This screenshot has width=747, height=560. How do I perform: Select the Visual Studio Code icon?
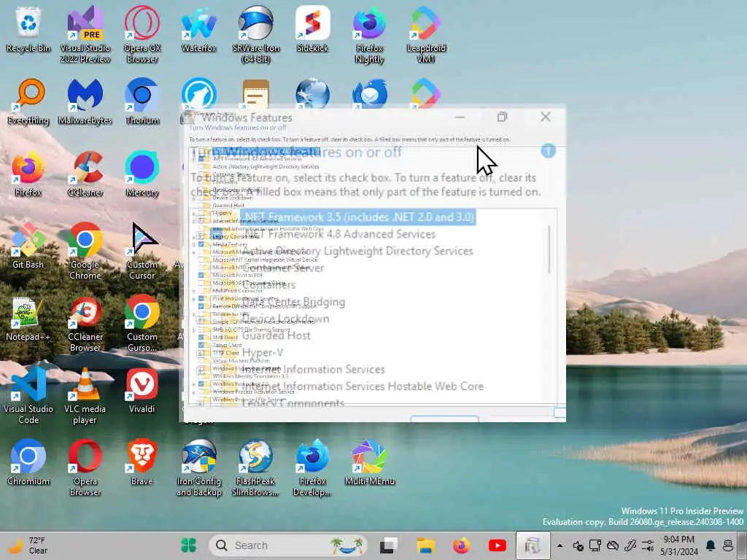tap(28, 395)
